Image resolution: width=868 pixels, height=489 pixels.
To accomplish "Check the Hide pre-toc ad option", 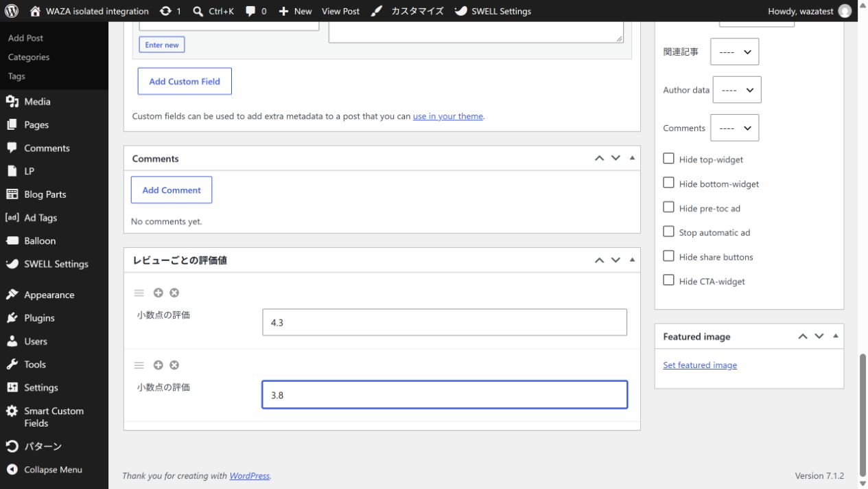I will tap(668, 207).
